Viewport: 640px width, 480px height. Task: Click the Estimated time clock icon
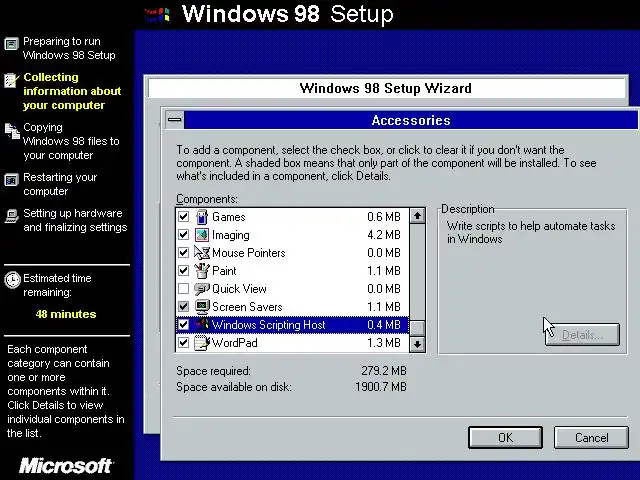12,280
